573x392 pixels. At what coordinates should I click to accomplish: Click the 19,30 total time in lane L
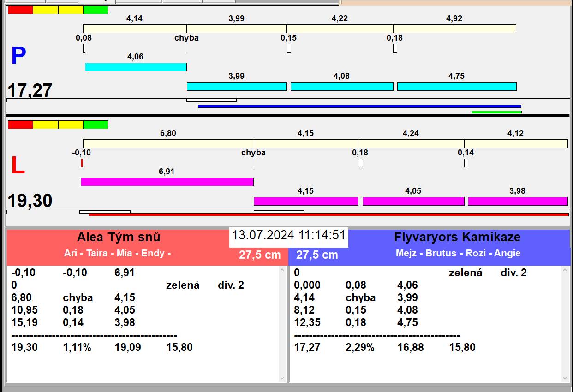(30, 201)
